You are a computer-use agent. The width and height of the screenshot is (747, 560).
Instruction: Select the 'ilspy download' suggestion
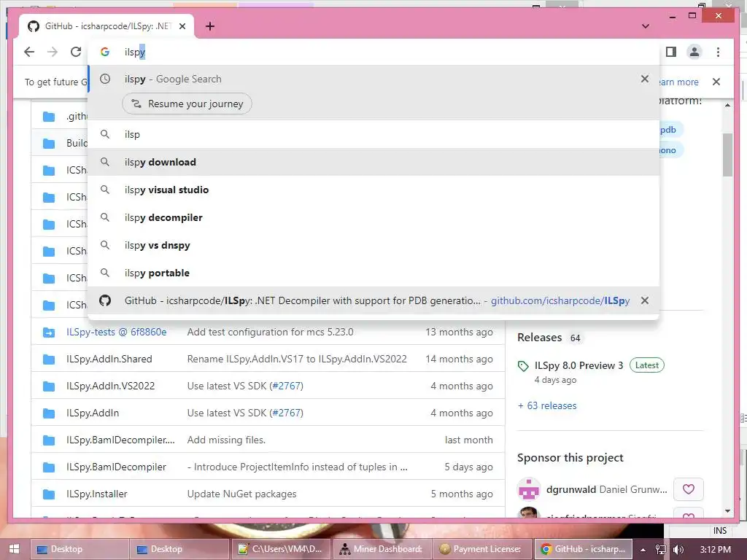pyautogui.click(x=373, y=162)
